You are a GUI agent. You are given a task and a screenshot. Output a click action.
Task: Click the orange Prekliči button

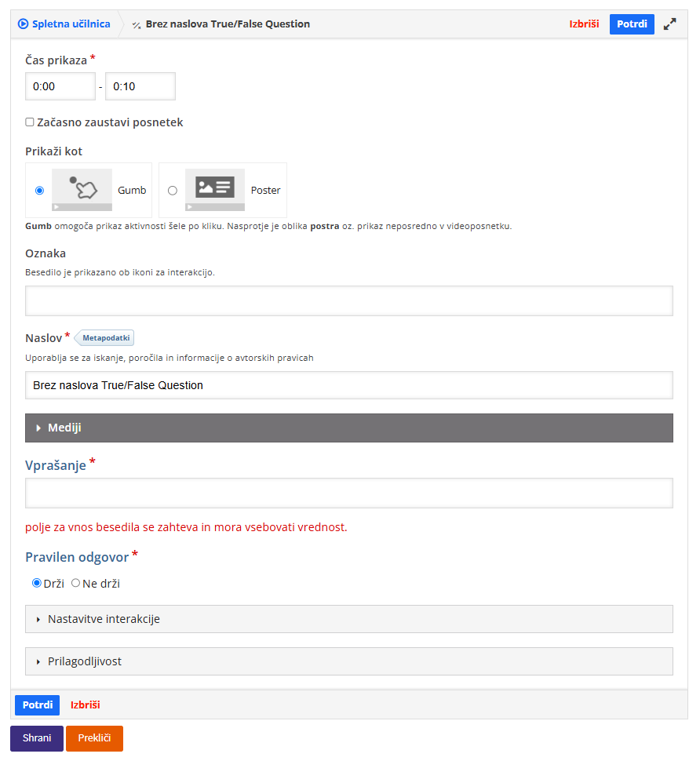[x=94, y=738]
